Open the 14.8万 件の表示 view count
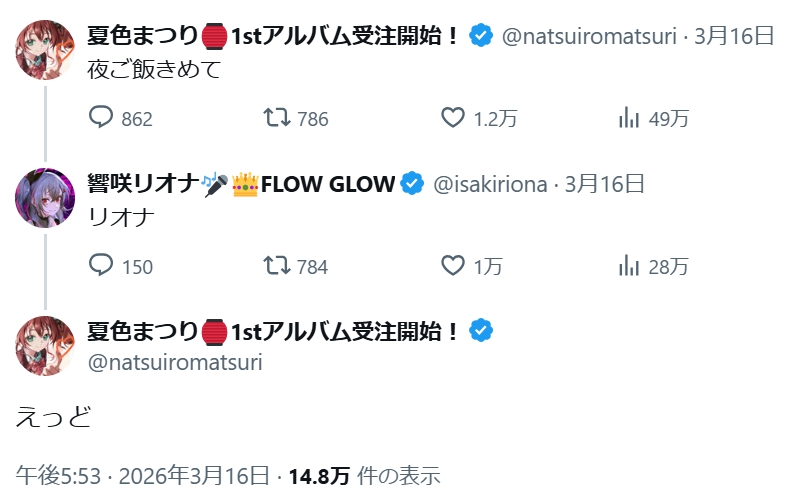790x496 pixels. tap(364, 475)
